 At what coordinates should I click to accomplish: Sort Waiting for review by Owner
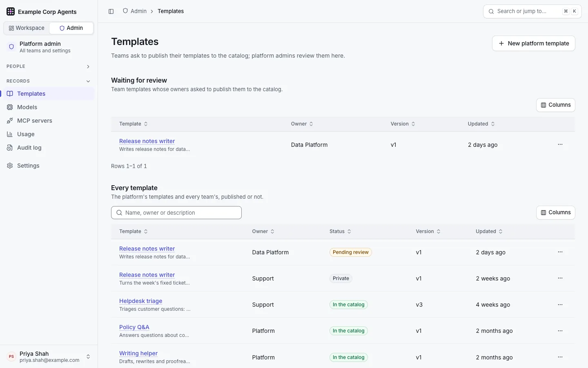click(302, 124)
